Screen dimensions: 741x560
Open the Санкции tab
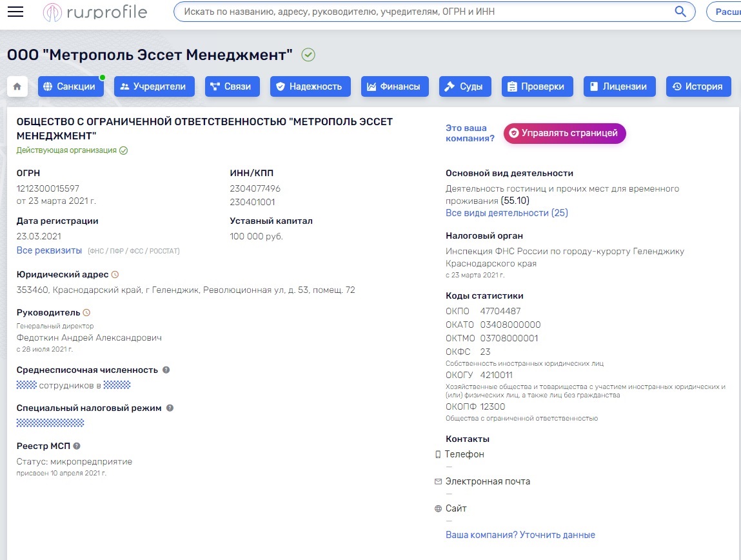71,86
